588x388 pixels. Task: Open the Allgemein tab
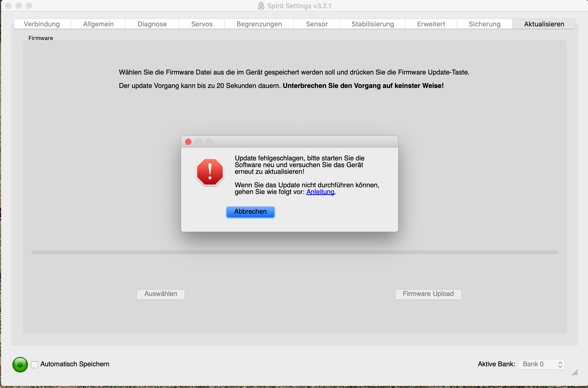[98, 24]
